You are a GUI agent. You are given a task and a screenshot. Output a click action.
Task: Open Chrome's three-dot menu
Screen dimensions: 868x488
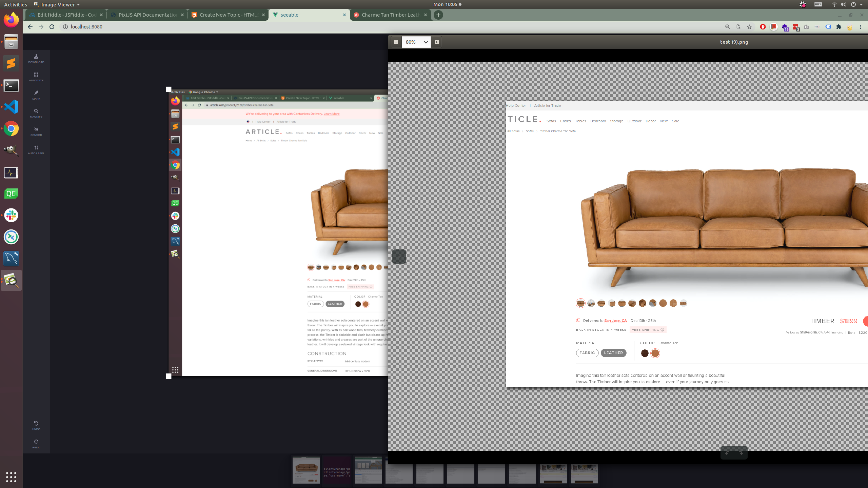(x=861, y=27)
